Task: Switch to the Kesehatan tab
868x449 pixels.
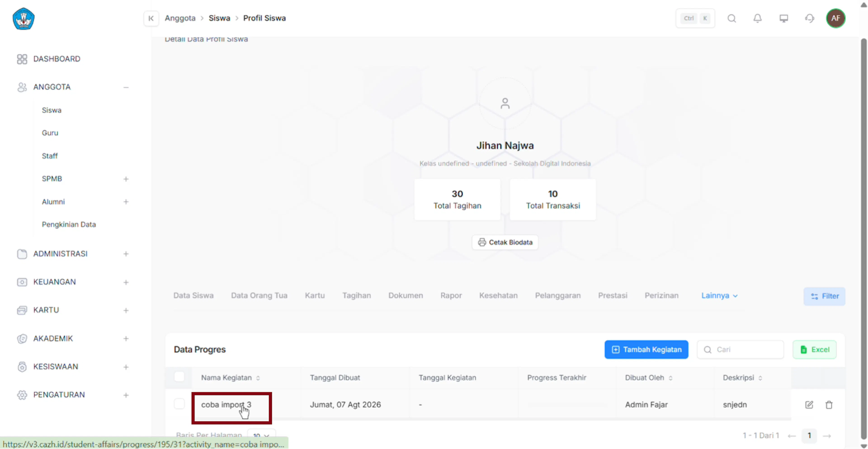Action: pyautogui.click(x=498, y=296)
